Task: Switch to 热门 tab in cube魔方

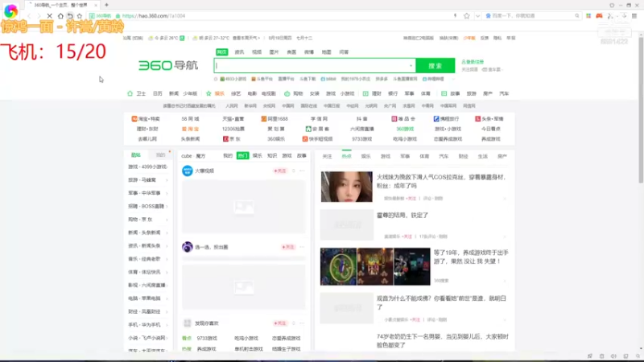Action: coord(243,156)
